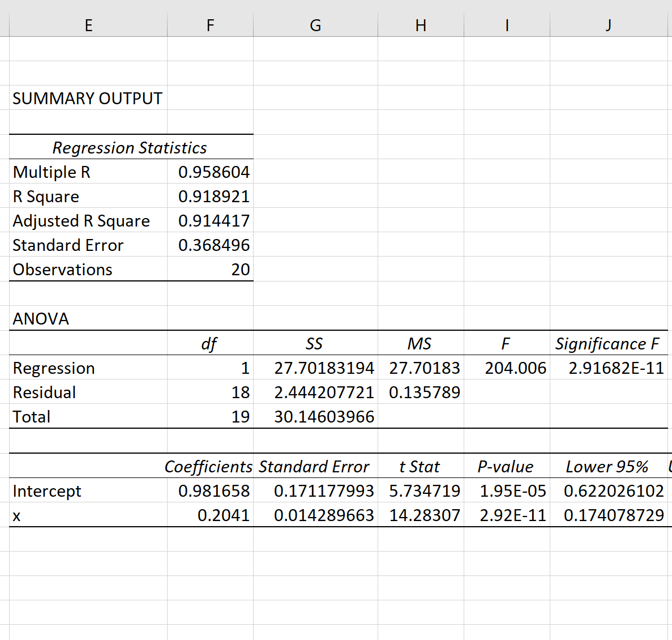Select x Lower 95% value 0.174078729

609,515
